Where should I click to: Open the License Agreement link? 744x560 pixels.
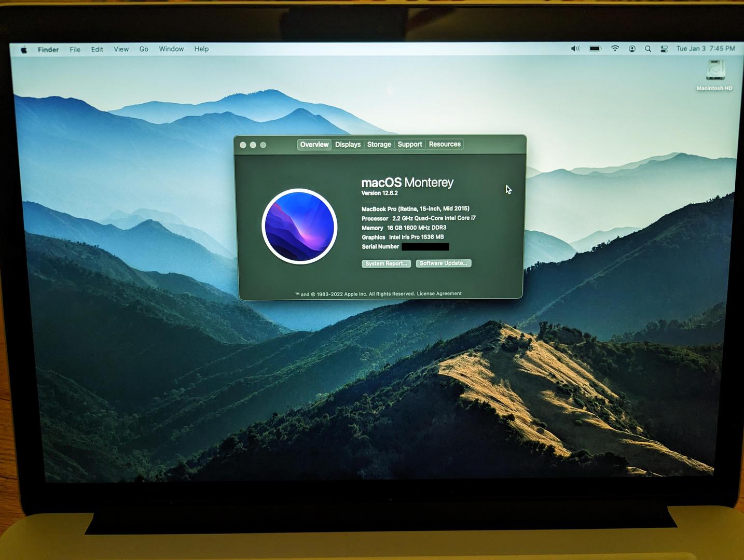coord(439,293)
